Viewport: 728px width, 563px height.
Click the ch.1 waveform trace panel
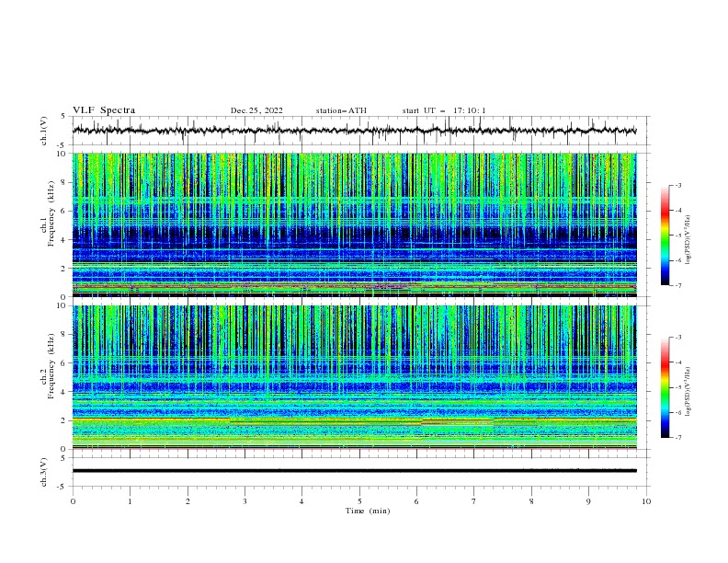pos(361,131)
